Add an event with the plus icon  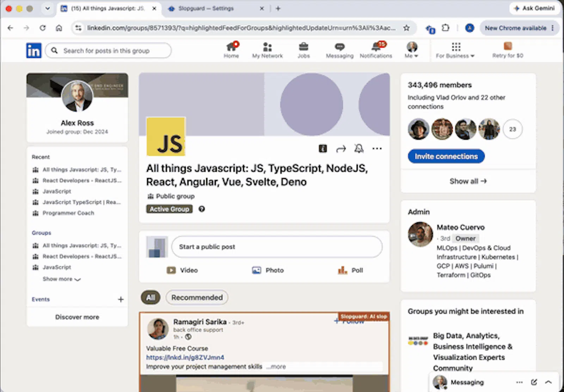click(121, 299)
